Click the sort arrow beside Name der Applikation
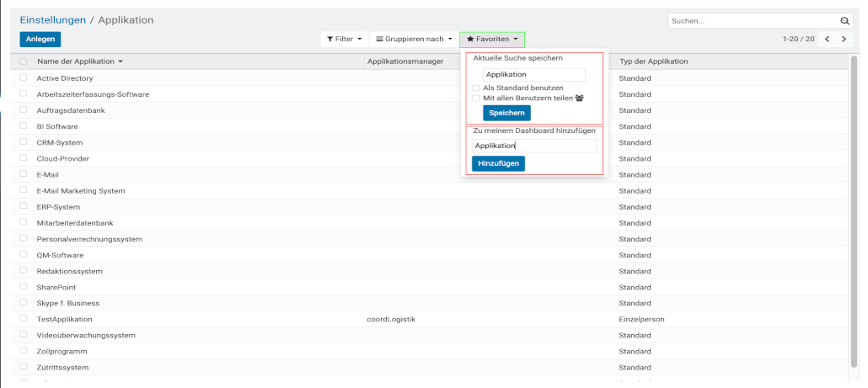Image resolution: width=868 pixels, height=388 pixels. pyautogui.click(x=121, y=62)
